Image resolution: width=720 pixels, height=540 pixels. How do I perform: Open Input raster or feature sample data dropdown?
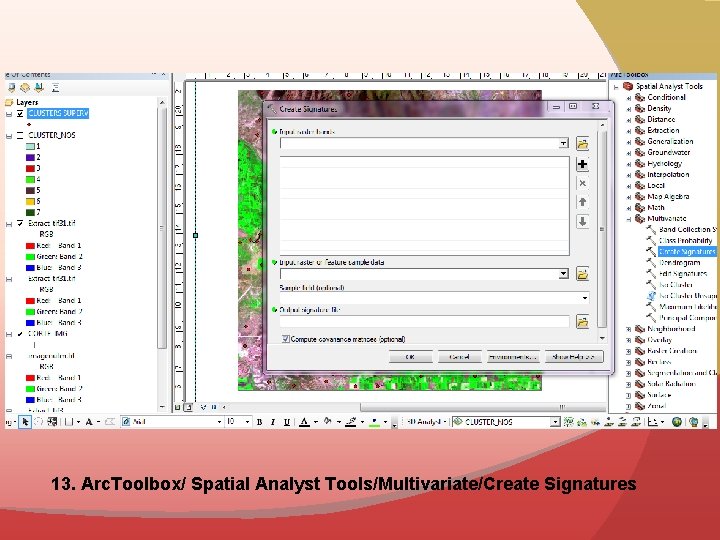[x=563, y=274]
